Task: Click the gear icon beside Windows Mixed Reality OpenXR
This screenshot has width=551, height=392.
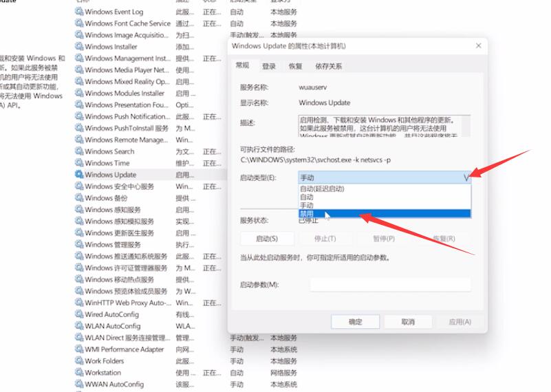Action: coord(79,80)
